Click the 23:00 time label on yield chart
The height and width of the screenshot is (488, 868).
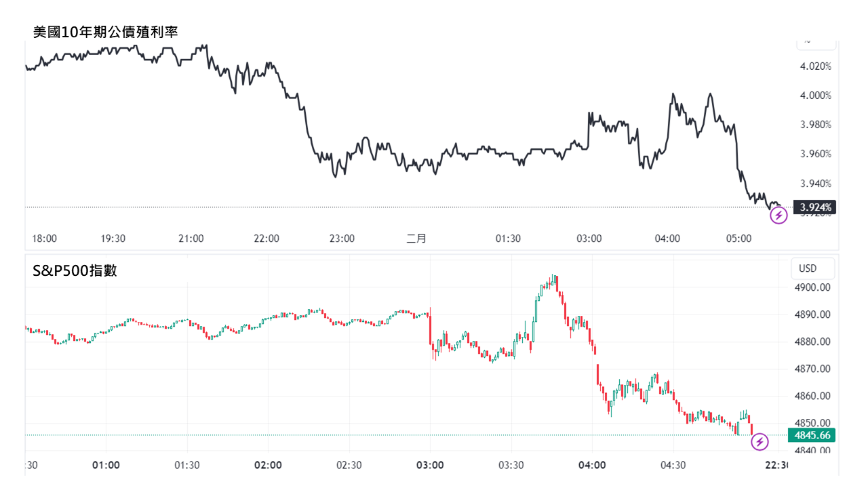[342, 239]
